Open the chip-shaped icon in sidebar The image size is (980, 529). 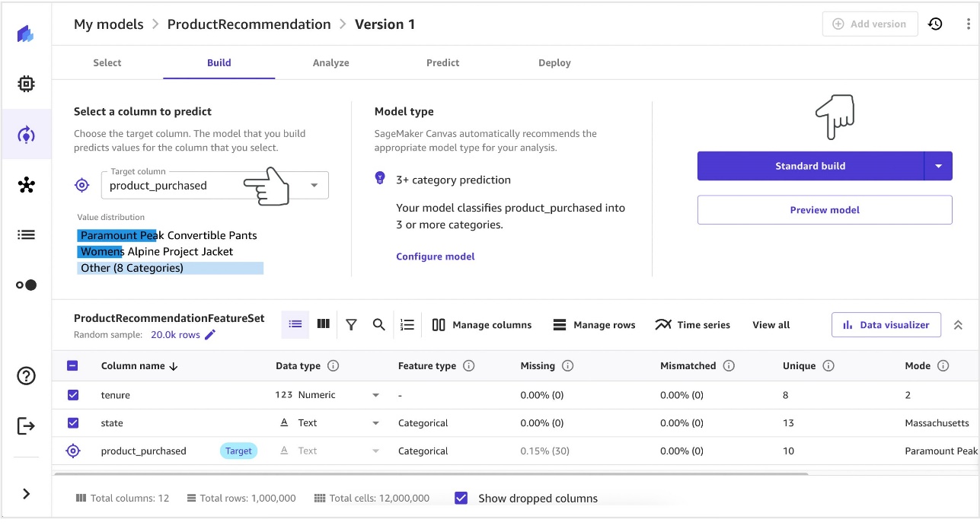click(26, 84)
